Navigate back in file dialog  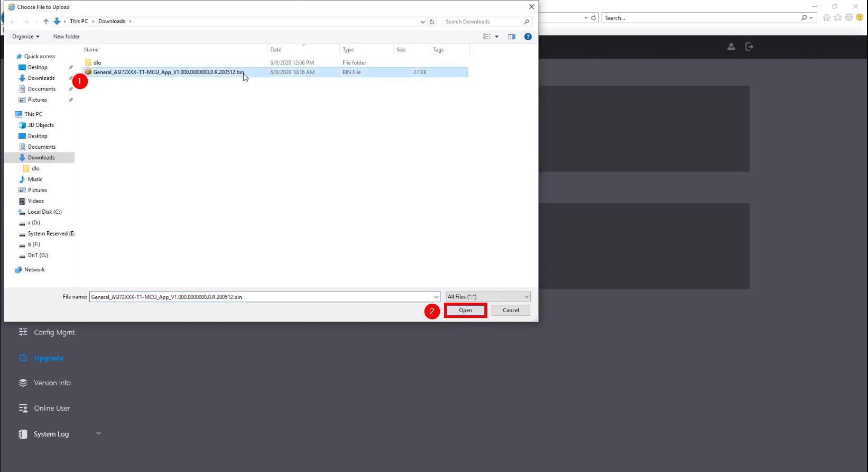pos(13,22)
